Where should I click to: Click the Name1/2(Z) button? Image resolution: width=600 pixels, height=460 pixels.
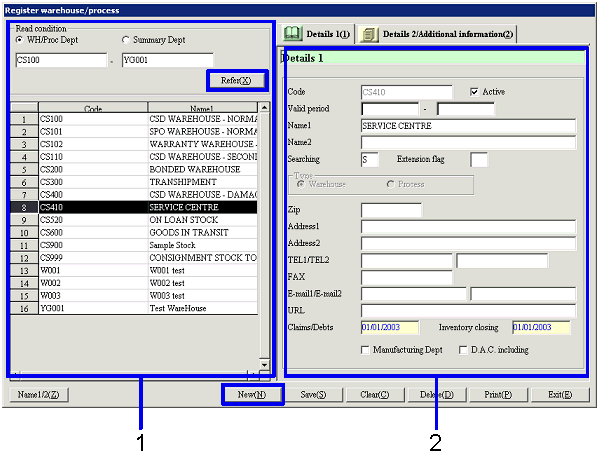38,395
